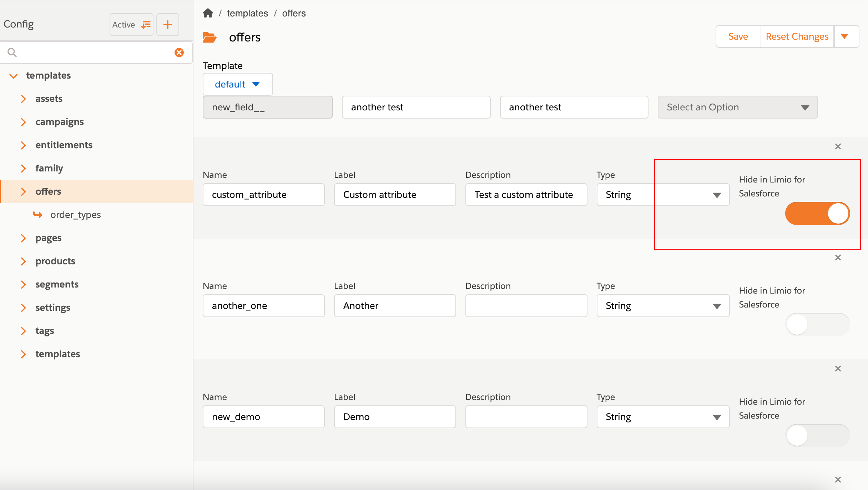
Task: Open Type dropdown for custom_attribute
Action: click(x=663, y=195)
